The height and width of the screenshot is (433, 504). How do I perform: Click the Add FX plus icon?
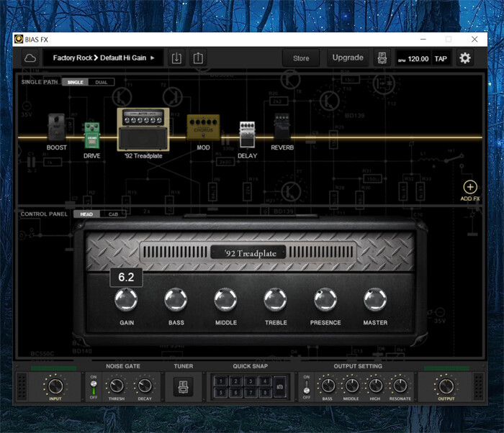(x=470, y=187)
